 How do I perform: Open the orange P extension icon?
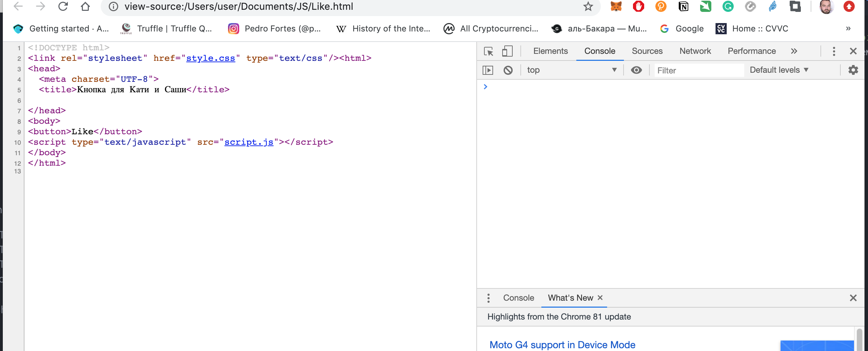(661, 6)
